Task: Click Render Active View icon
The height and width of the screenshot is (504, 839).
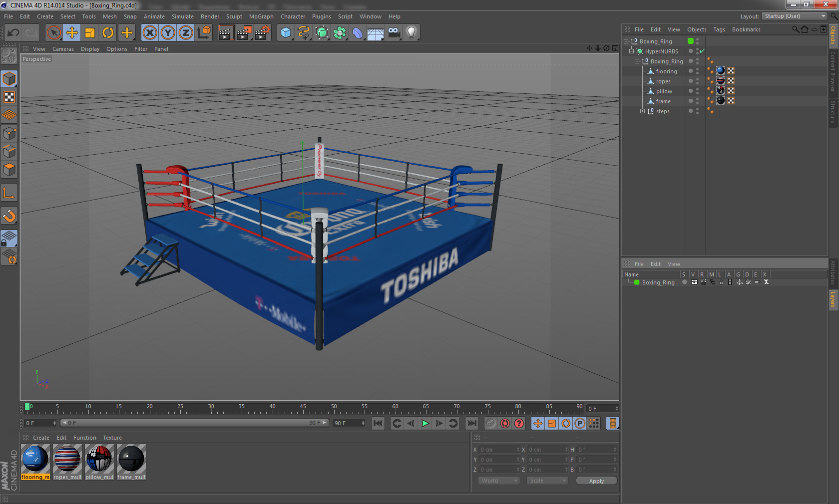Action: [x=226, y=33]
